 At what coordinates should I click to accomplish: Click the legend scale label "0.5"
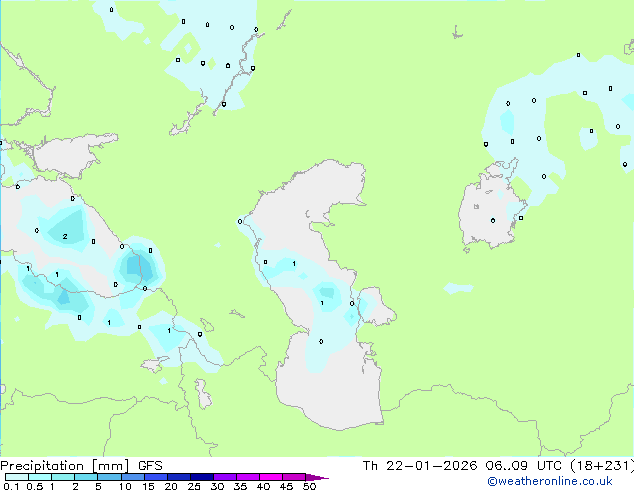point(35,486)
